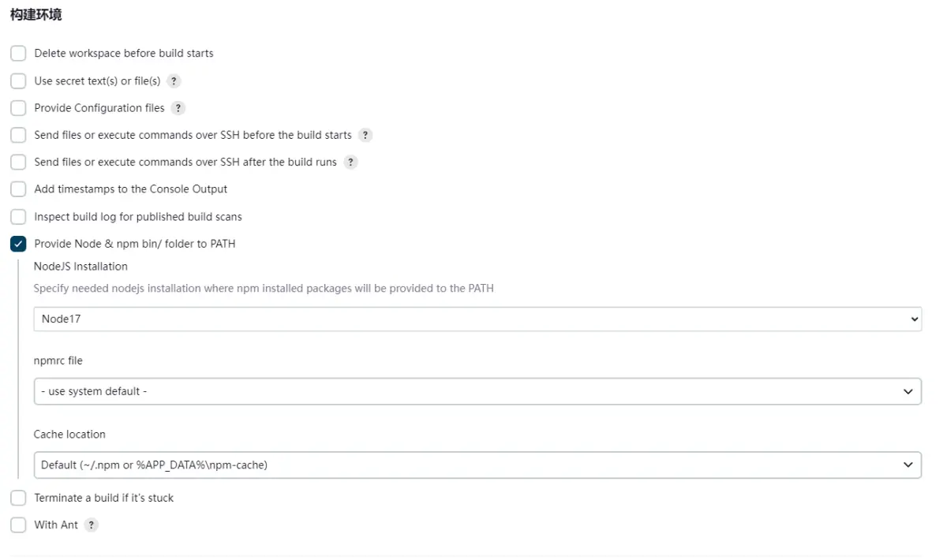Viewport: 947px width, 560px height.
Task: Click the Add timestamps to the Console Output label
Action: pyautogui.click(x=130, y=189)
